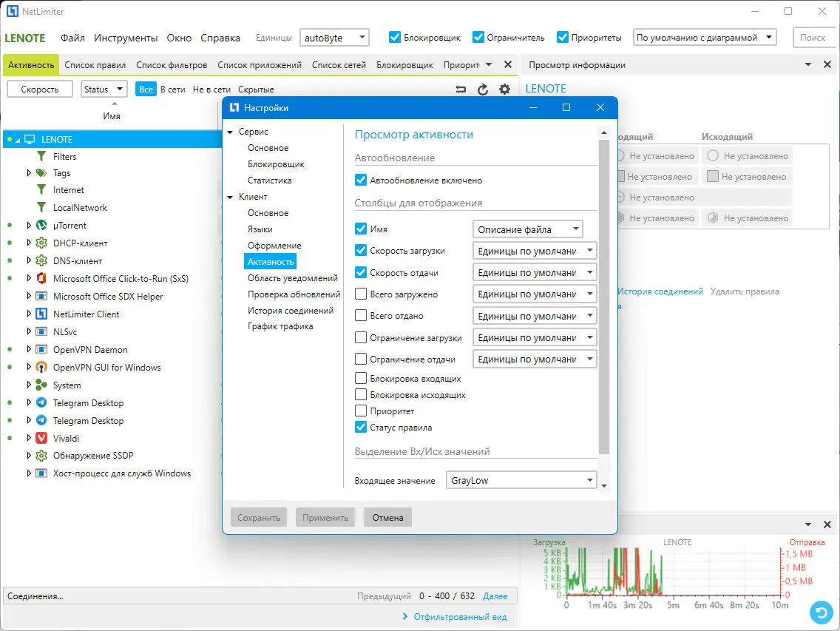Click the µTorrent application icon
The width and height of the screenshot is (840, 631).
click(x=41, y=225)
